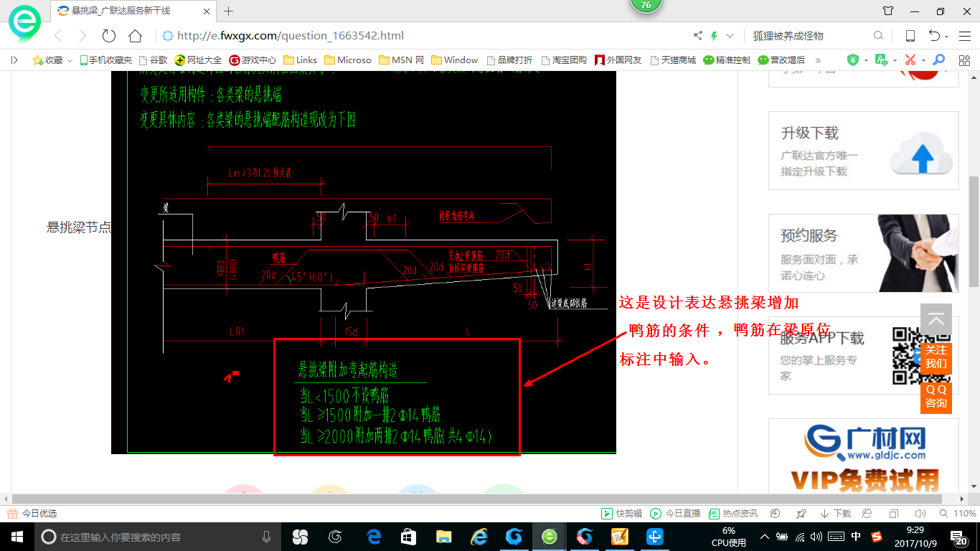Go forward to next page

83,36
